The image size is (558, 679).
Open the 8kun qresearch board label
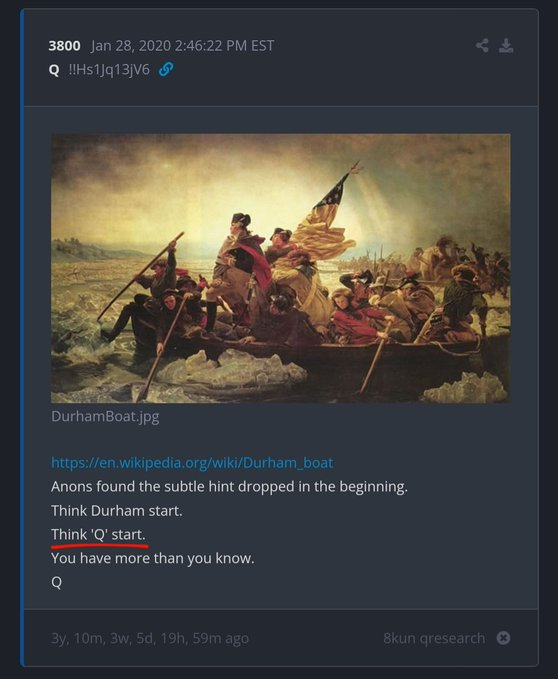coord(434,638)
